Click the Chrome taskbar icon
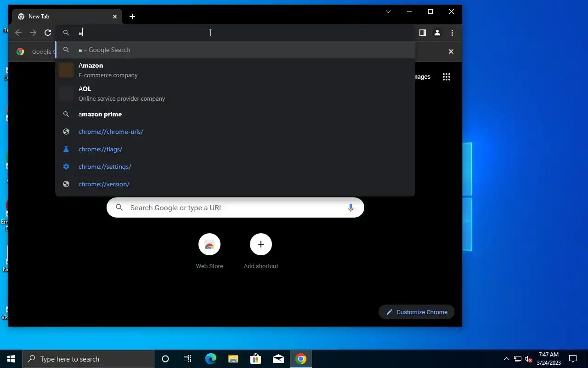This screenshot has width=588, height=368. [301, 359]
